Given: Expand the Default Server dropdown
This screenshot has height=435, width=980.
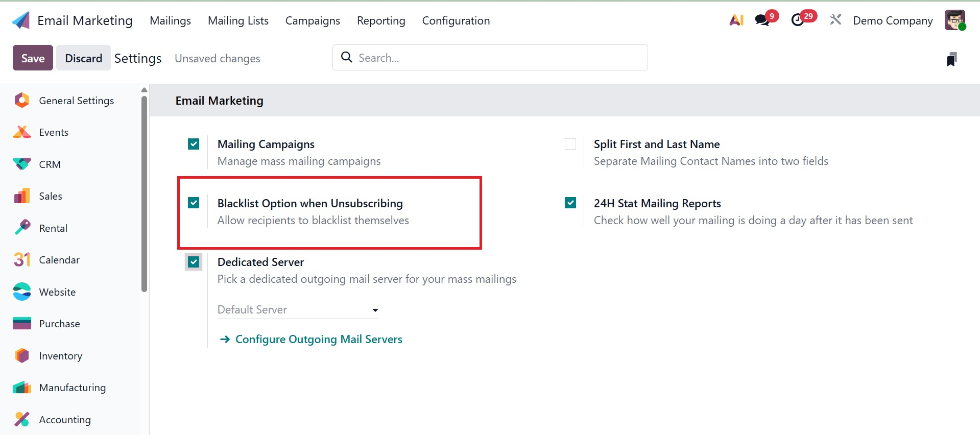Looking at the screenshot, I should [298, 310].
